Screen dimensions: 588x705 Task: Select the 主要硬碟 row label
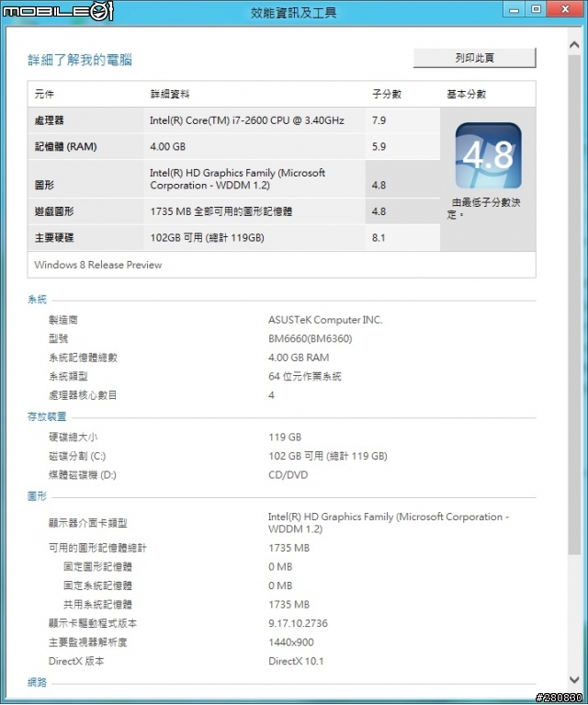click(x=54, y=237)
